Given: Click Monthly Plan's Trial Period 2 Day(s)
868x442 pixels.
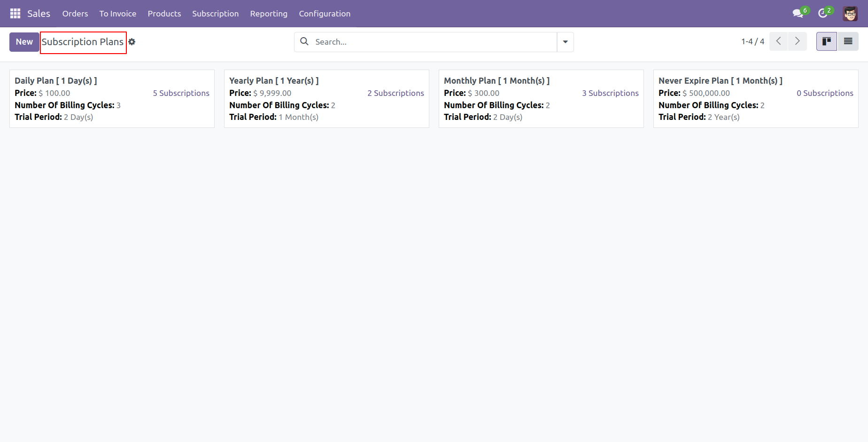Looking at the screenshot, I should [x=483, y=117].
